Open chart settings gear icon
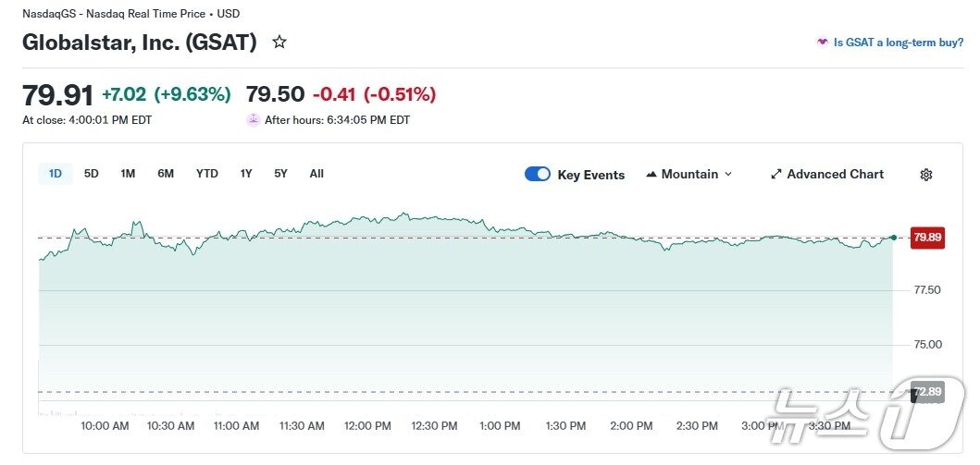The height and width of the screenshot is (465, 980). pos(925,175)
